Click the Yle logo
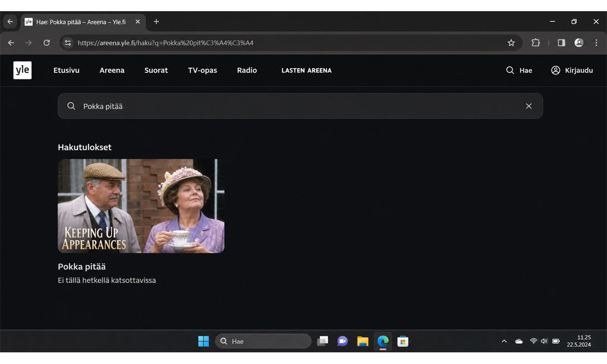This screenshot has width=607, height=364. [22, 70]
